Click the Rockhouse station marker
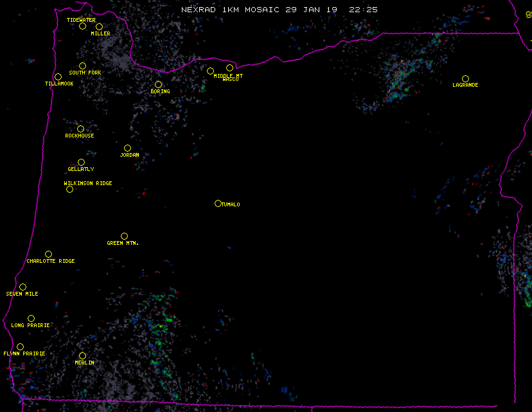 (x=80, y=129)
